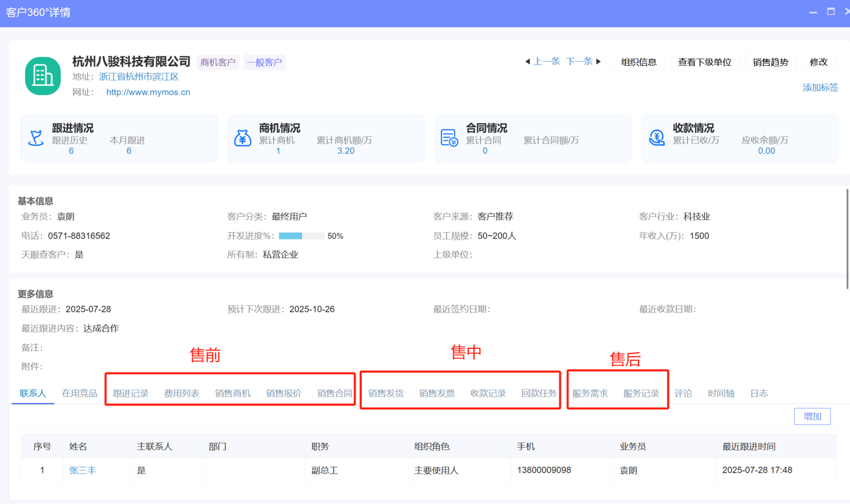The width and height of the screenshot is (850, 504).
Task: Open the 时间轴 tab
Action: tap(721, 394)
